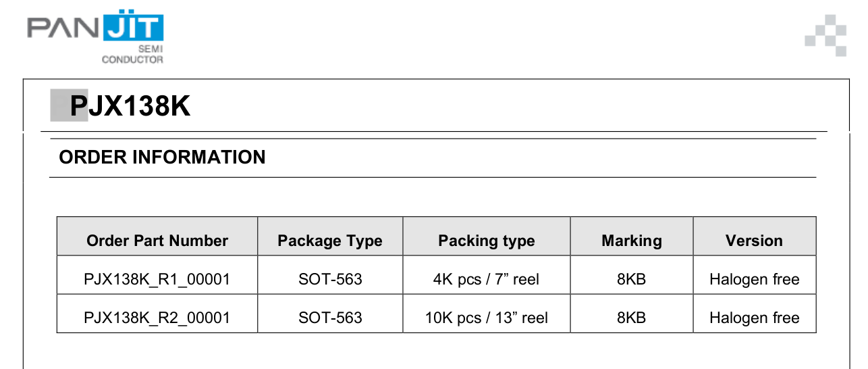This screenshot has width=868, height=369.
Task: Click the 4K pcs / 7" reel cell
Action: (486, 279)
